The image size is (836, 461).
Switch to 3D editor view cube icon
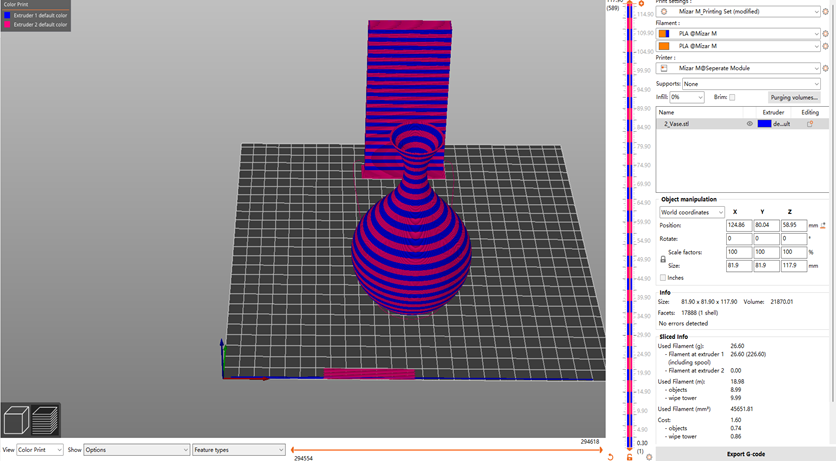click(16, 420)
